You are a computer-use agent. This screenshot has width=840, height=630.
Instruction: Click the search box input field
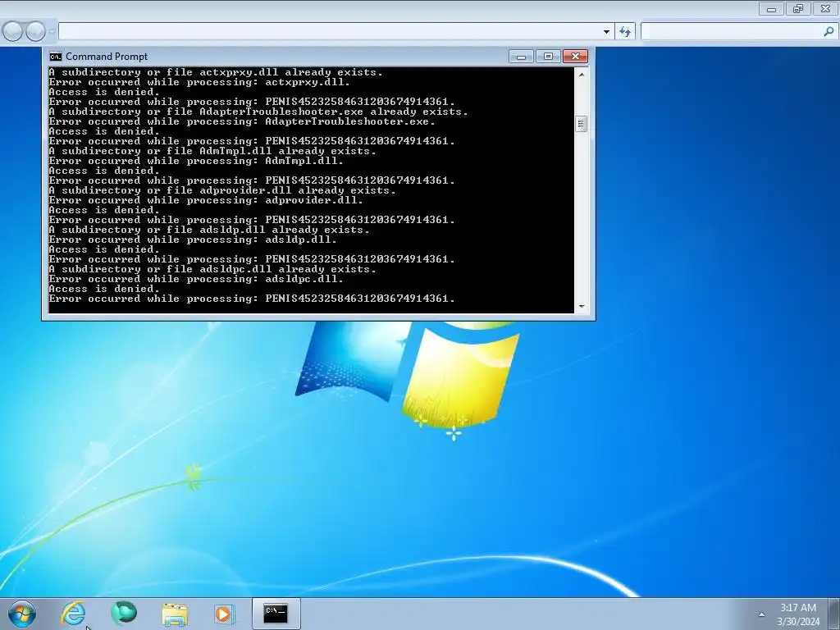pyautogui.click(x=731, y=32)
